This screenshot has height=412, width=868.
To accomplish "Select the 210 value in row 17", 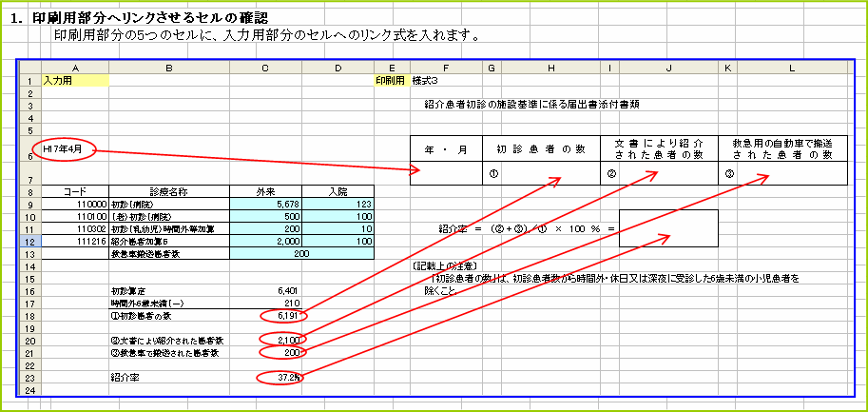I will click(x=291, y=303).
